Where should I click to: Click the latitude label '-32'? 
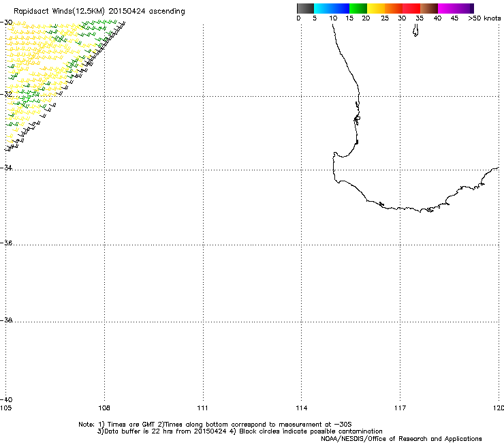6,94
